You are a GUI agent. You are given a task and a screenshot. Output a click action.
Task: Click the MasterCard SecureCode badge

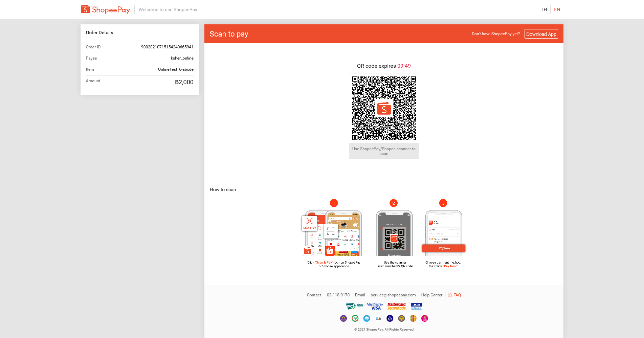(x=397, y=306)
